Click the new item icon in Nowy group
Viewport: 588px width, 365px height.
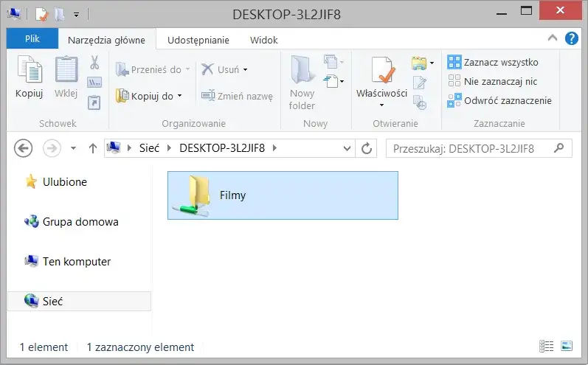331,62
